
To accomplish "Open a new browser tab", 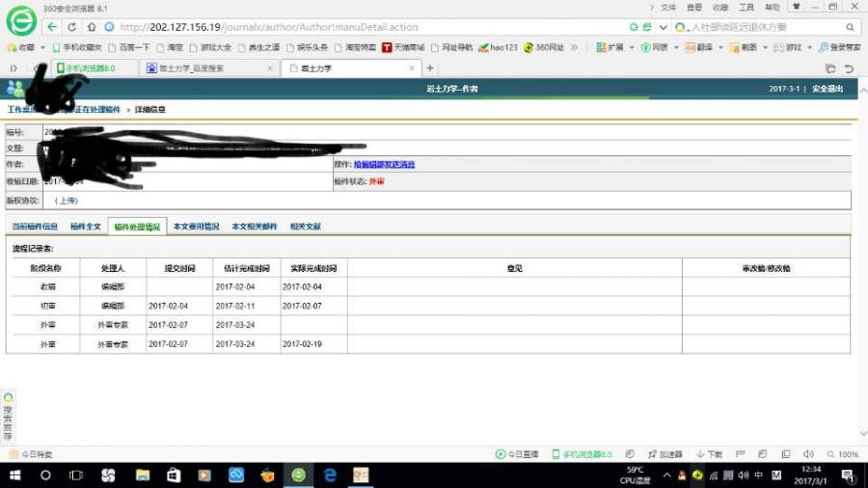I will (430, 68).
